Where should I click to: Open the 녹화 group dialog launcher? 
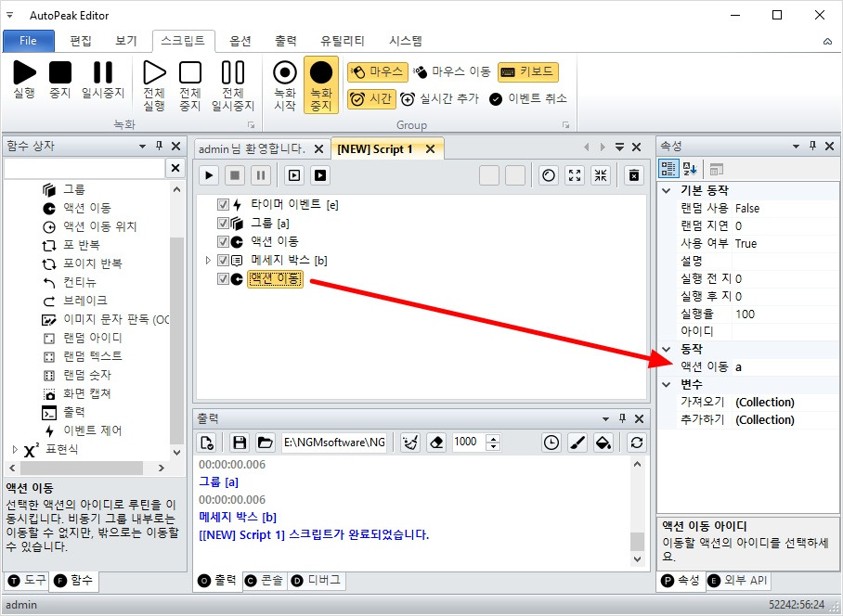pos(251,125)
